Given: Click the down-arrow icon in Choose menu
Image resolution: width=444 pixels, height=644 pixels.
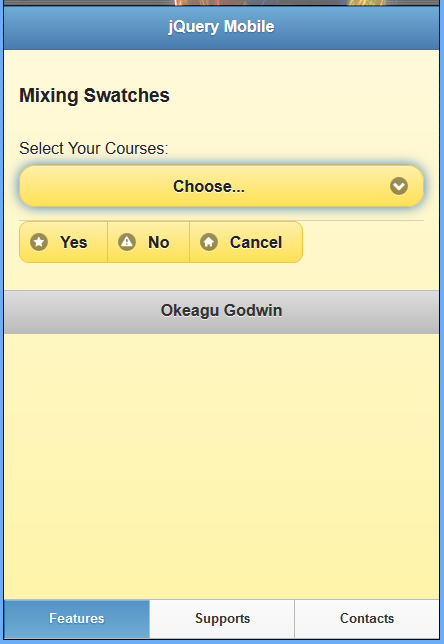Looking at the screenshot, I should 399,186.
